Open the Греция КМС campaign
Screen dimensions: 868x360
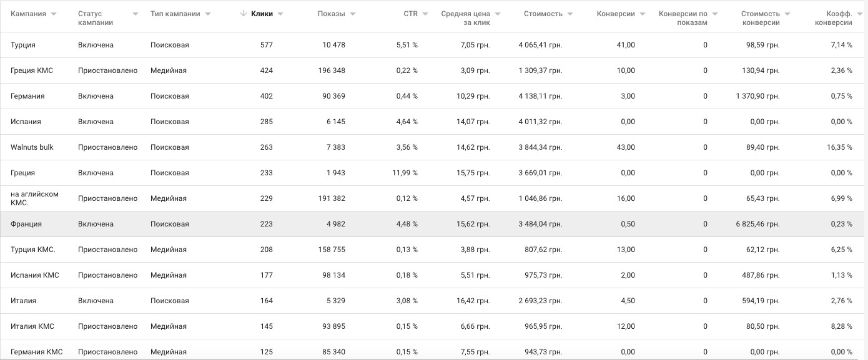[32, 71]
